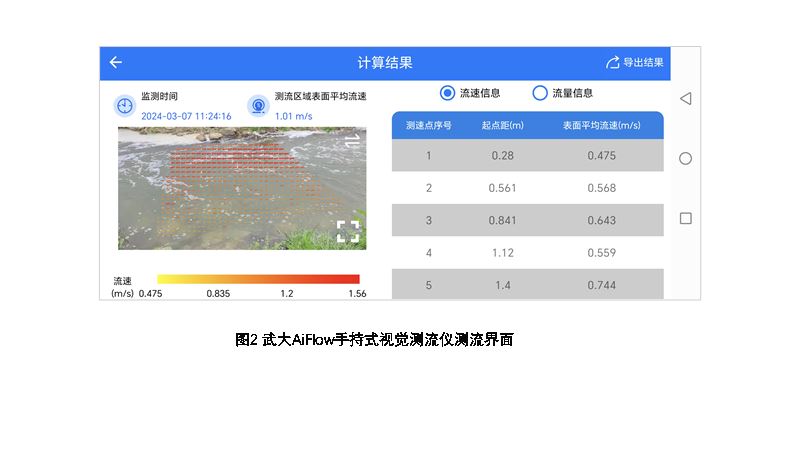Expand river image to fullscreen
The width and height of the screenshot is (800, 449).
click(347, 231)
